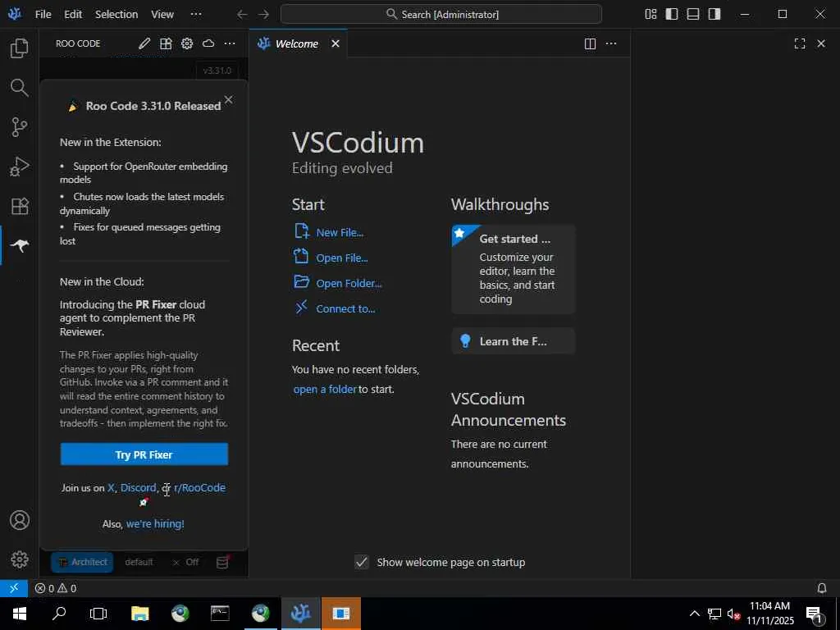
Task: Close the secondary side bar panel
Action: coord(821,43)
